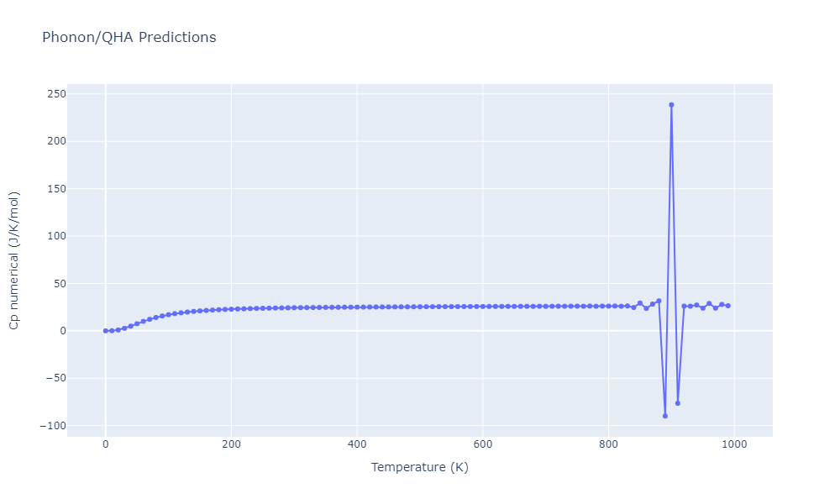
Task: Click the "Cp numerical (J/K/mol)" y-axis title
Action: (14, 260)
